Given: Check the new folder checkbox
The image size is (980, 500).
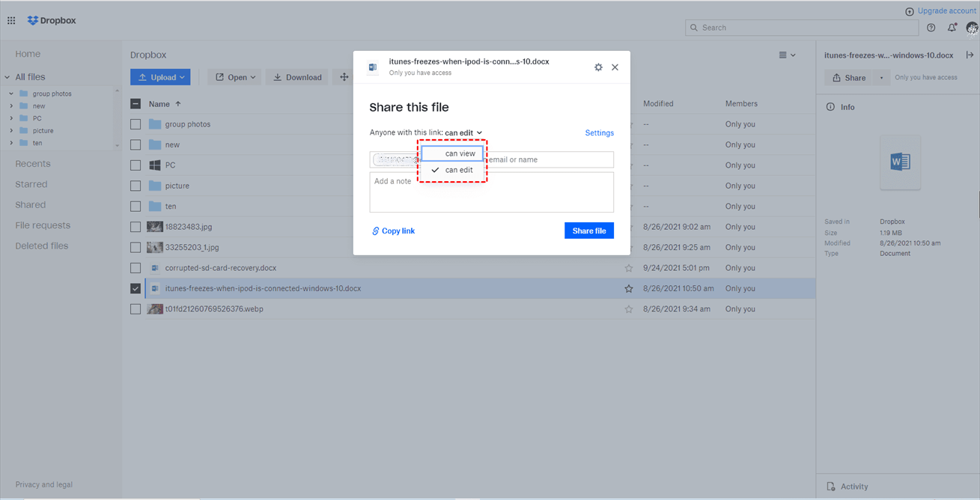Looking at the screenshot, I should pos(136,144).
